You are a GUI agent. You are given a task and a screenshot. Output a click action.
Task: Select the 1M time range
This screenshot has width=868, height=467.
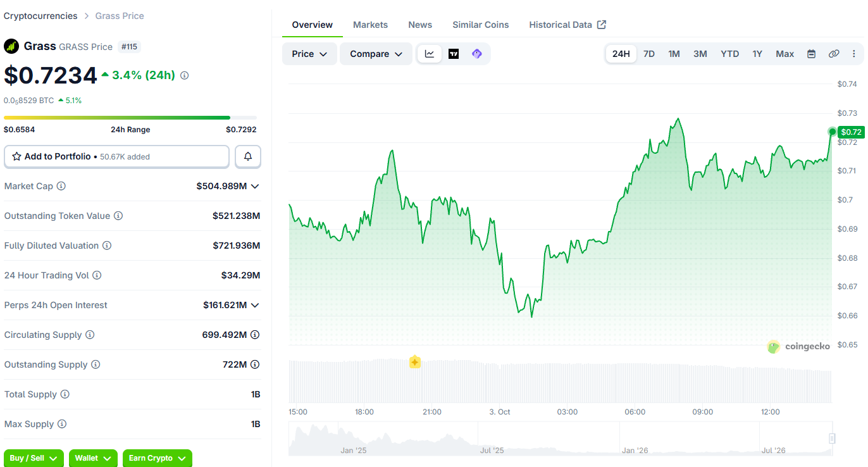(674, 54)
